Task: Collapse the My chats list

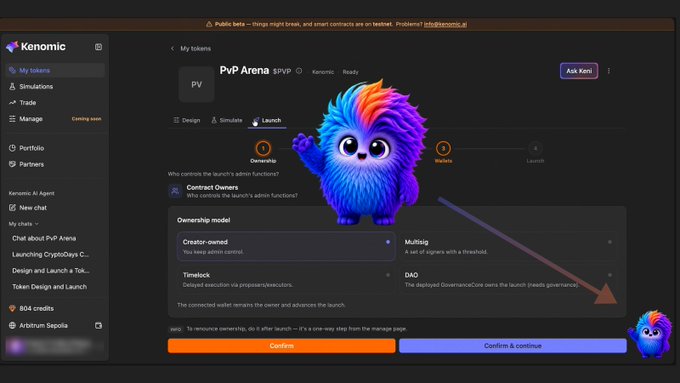Action: click(x=23, y=224)
